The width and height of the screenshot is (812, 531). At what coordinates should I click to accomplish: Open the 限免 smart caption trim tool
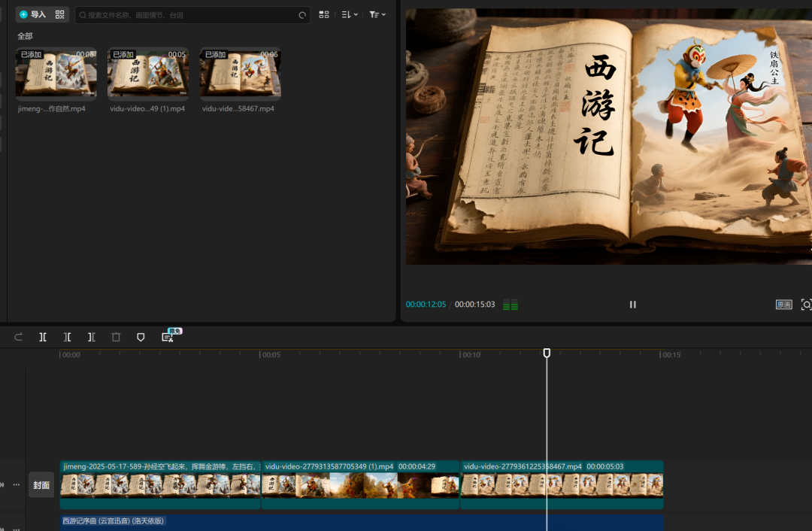coord(168,337)
